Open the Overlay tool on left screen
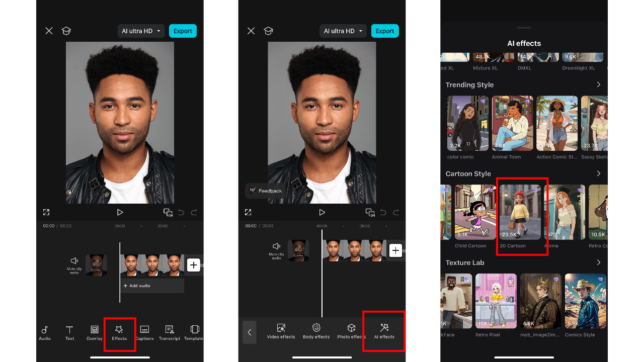 (94, 333)
